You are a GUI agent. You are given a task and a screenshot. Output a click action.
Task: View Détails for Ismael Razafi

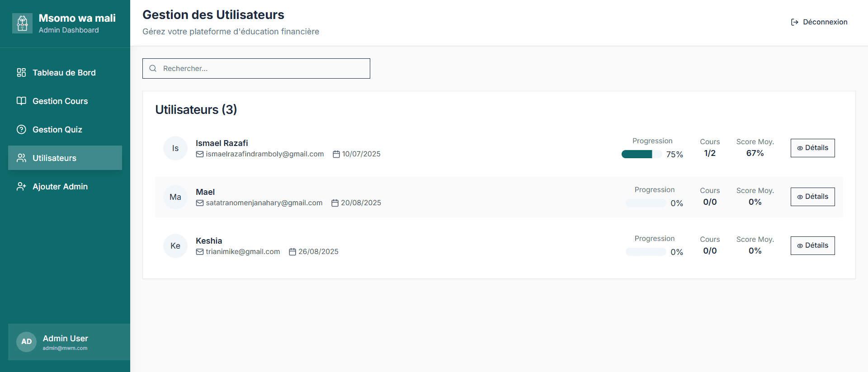[812, 148]
